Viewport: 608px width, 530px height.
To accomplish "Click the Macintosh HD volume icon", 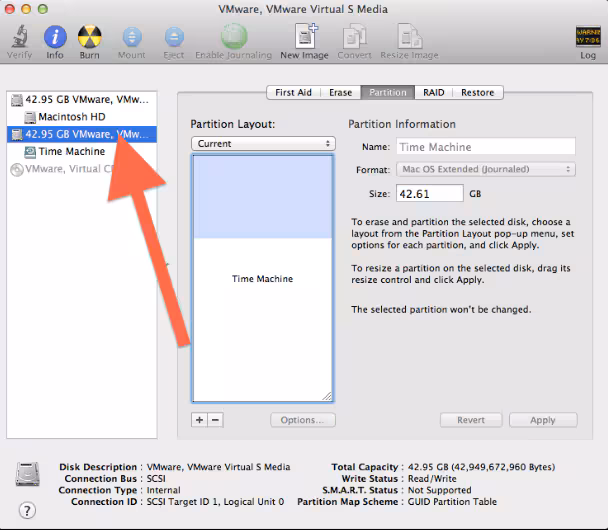I will pos(30,117).
